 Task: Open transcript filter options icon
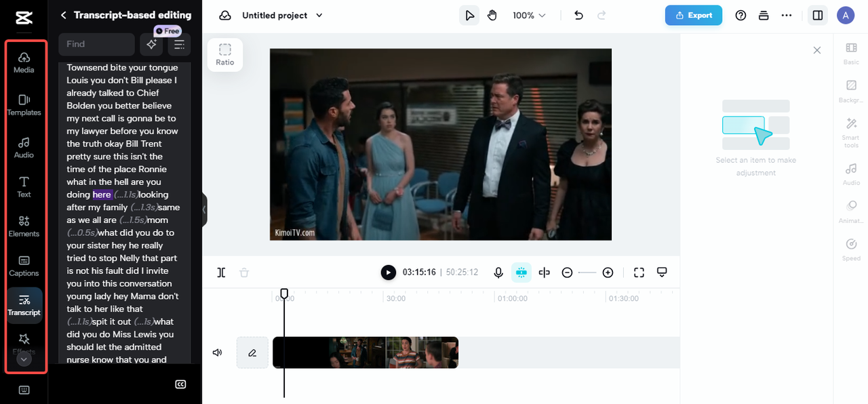(x=179, y=44)
